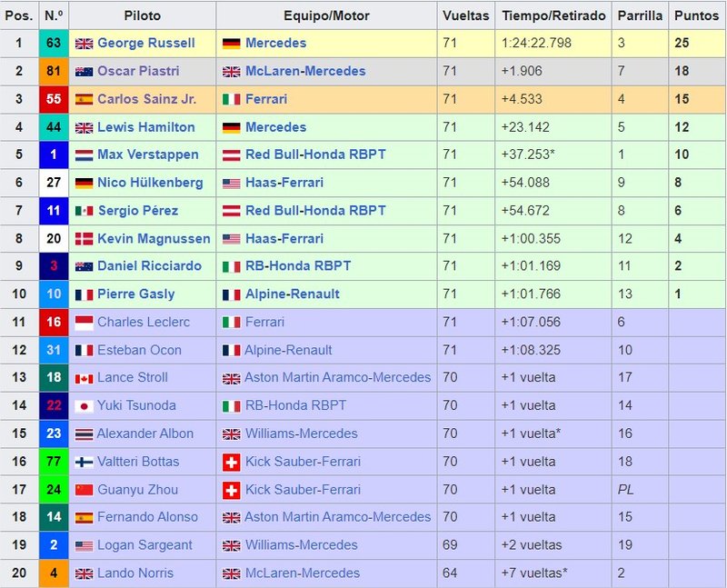Click car number 63 teal cell

[x=54, y=43]
